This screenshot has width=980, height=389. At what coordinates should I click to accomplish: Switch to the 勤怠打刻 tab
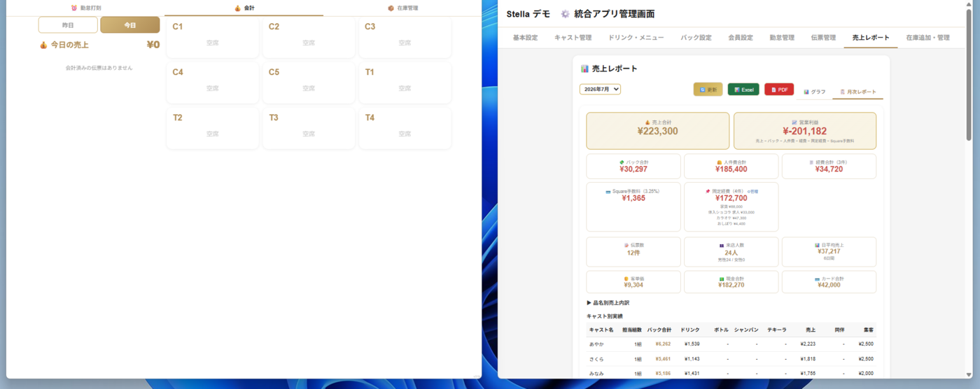(x=86, y=8)
